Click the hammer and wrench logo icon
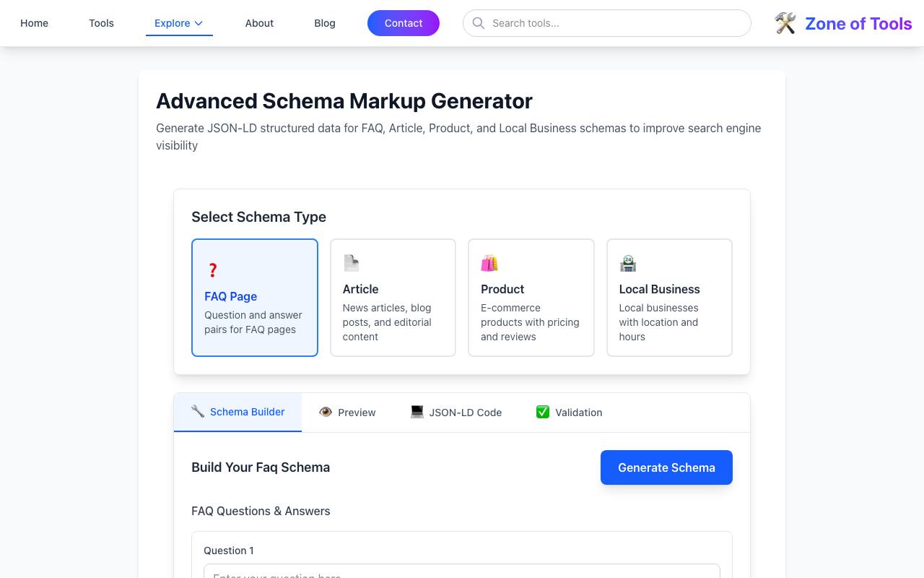The height and width of the screenshot is (578, 924). [x=785, y=23]
